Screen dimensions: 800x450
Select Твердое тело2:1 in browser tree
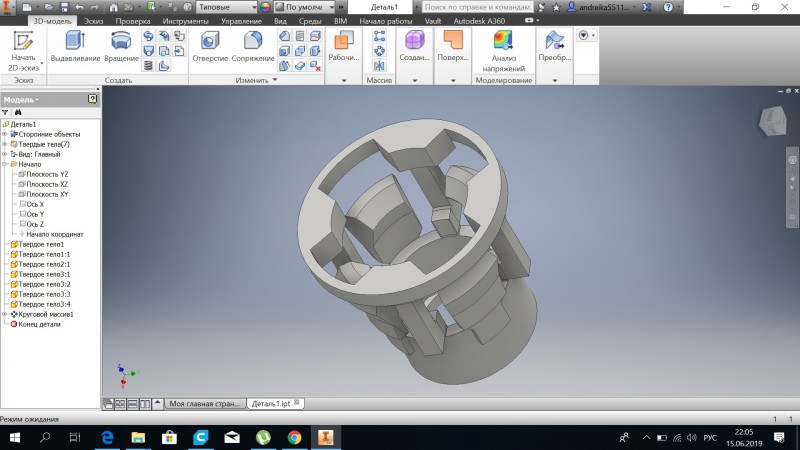click(x=44, y=264)
